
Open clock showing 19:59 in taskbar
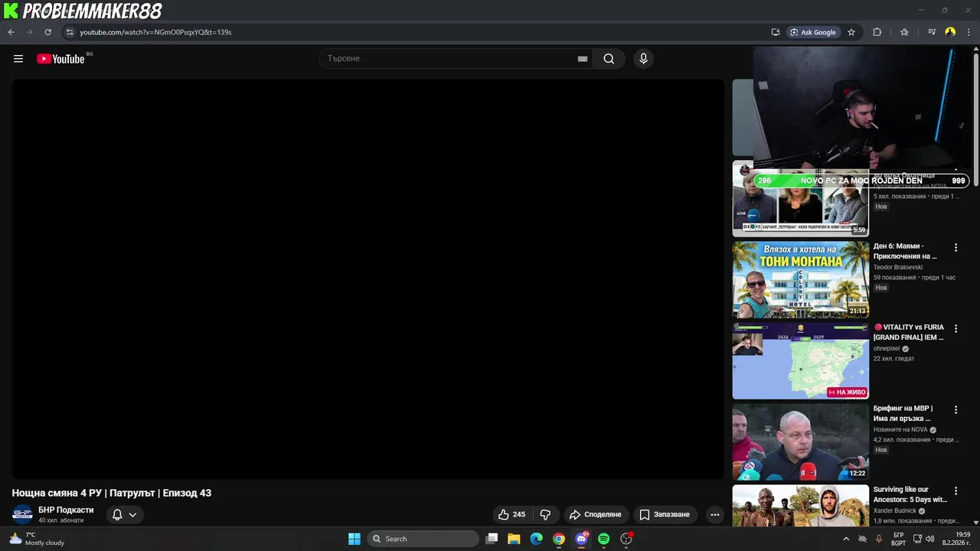(x=957, y=539)
